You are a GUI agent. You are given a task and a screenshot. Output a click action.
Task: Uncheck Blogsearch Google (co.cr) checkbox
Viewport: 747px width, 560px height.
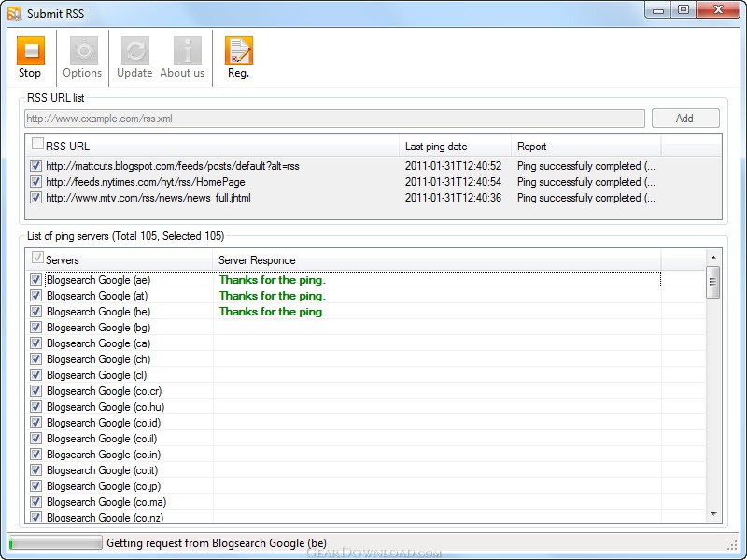tap(35, 390)
